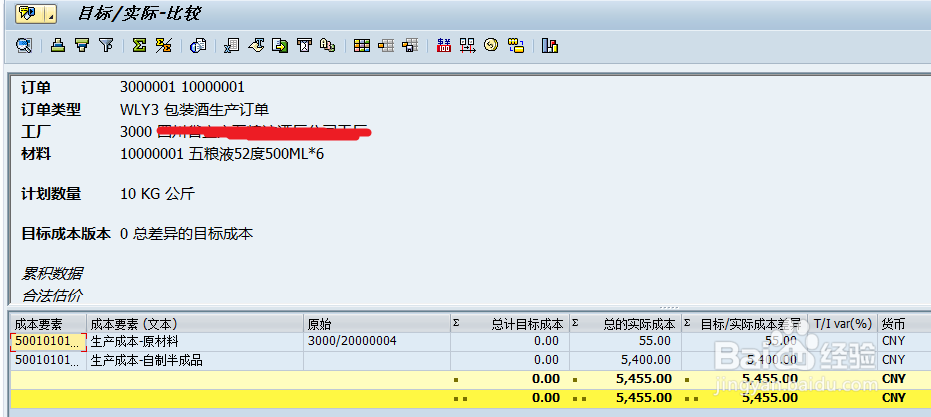Click sigma in 总计目标成本 column header
The width and height of the screenshot is (931, 417).
pyautogui.click(x=456, y=323)
